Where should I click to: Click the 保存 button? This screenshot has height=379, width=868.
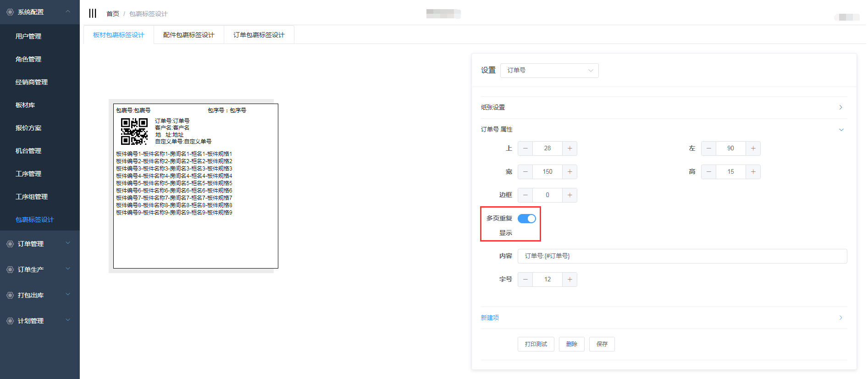pyautogui.click(x=602, y=344)
